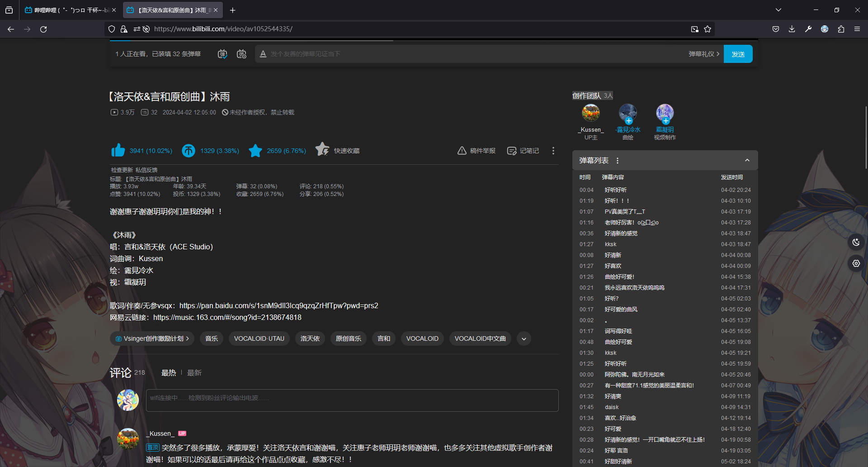
Task: Open the take-notes icon button
Action: point(511,151)
